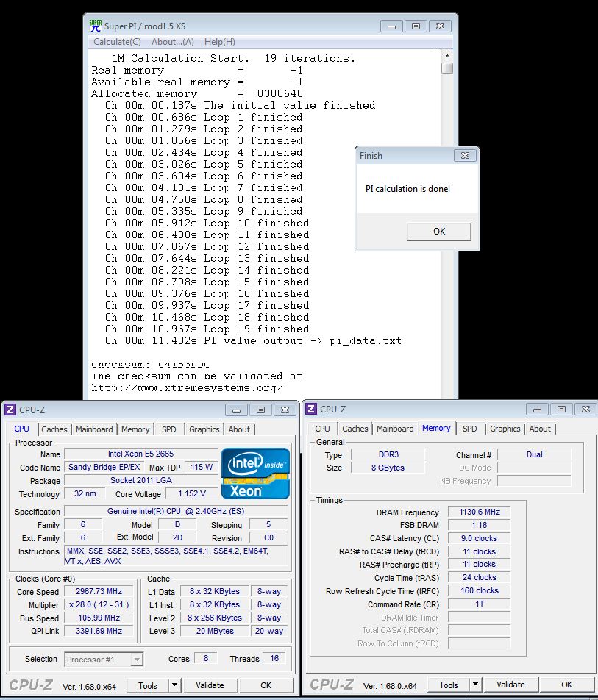The height and width of the screenshot is (700, 598).
Task: Click the Bus Speed value 105.99 MHz
Action: tap(99, 618)
